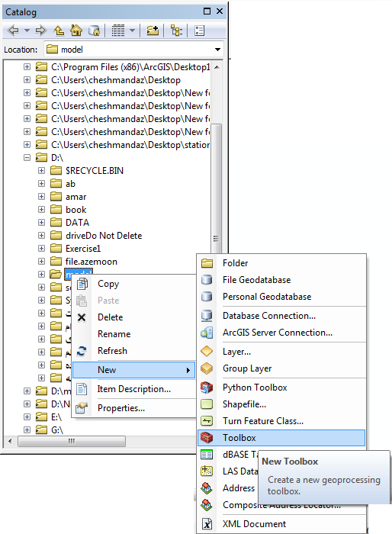Viewport: 392px width, 534px height.
Task: Click the Options checklist toolbar icon
Action: pos(199,31)
